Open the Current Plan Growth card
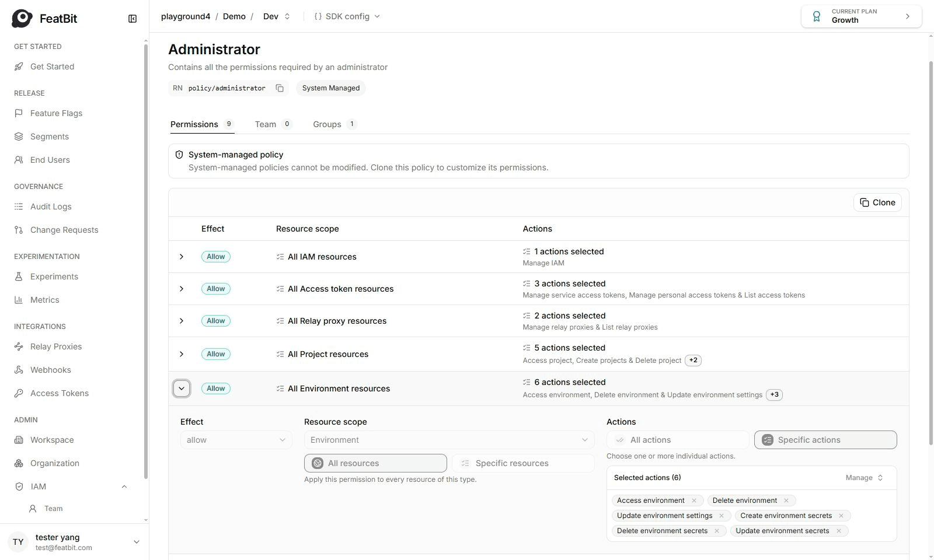Screen dimensions: 934x560 tap(862, 16)
